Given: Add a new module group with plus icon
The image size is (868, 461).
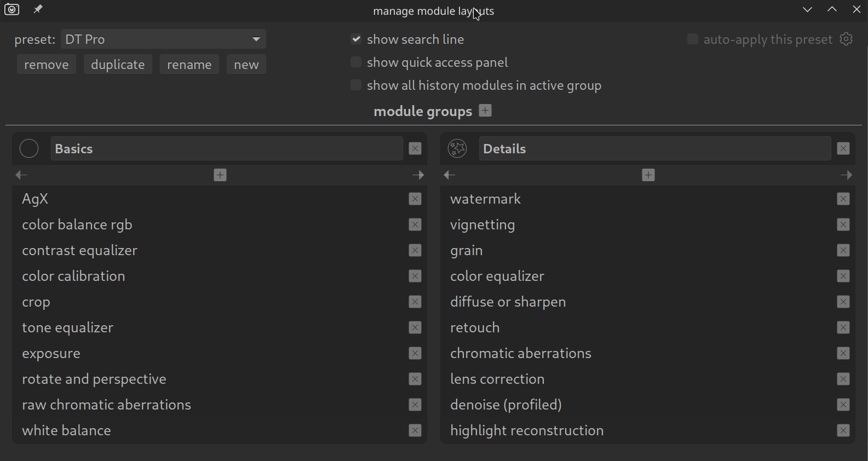Looking at the screenshot, I should tap(485, 111).
